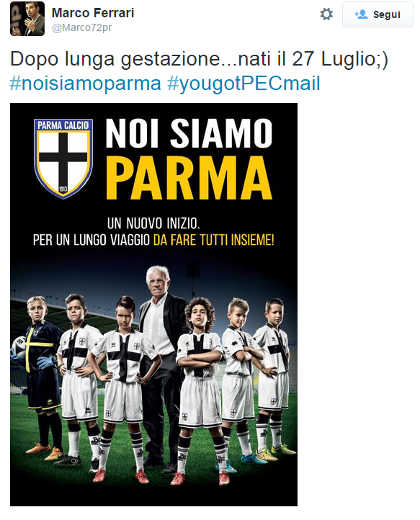Image resolution: width=420 pixels, height=520 pixels.
Task: Click the PER UN LUNGO VIAGGIO text
Action: pos(91,240)
